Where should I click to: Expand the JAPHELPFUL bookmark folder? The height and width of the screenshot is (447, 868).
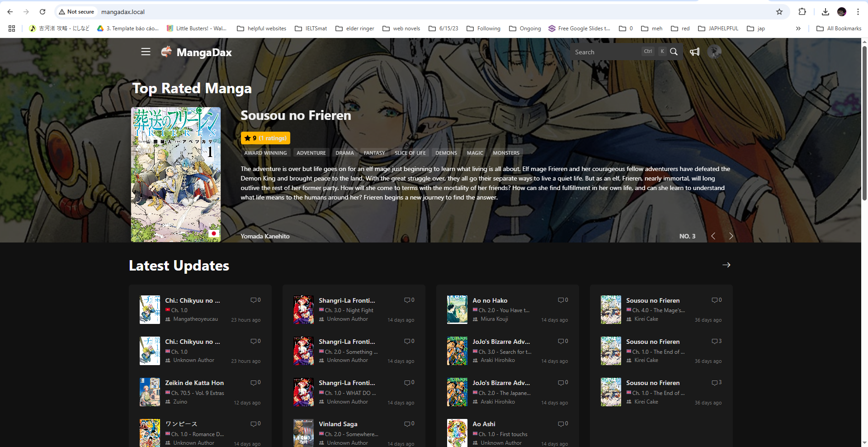[x=718, y=29]
